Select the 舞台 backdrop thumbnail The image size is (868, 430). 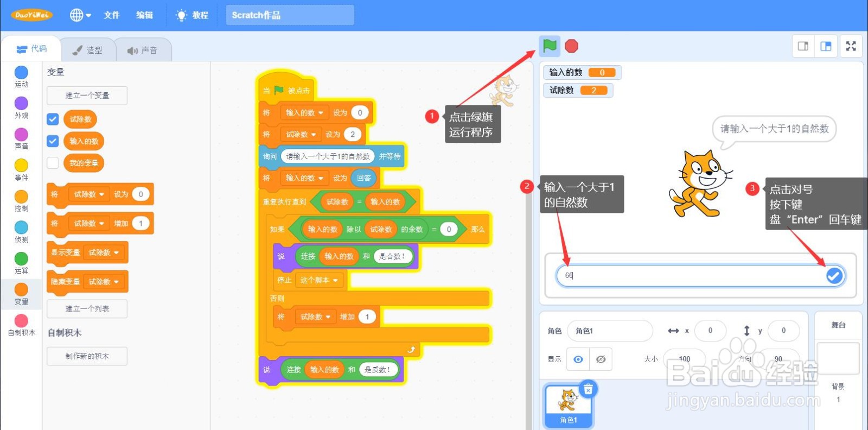(838, 358)
